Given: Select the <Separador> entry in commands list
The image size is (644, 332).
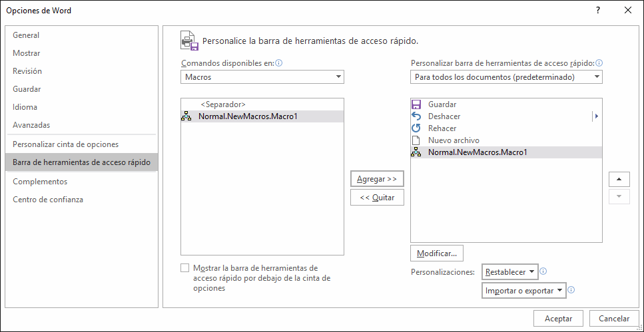Looking at the screenshot, I should pyautogui.click(x=262, y=104).
